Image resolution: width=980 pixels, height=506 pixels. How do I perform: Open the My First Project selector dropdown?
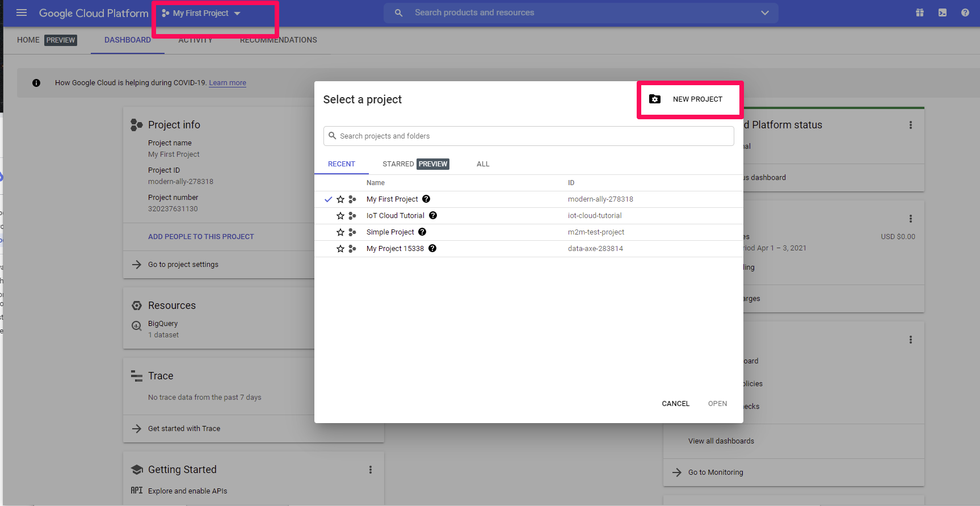click(x=201, y=13)
